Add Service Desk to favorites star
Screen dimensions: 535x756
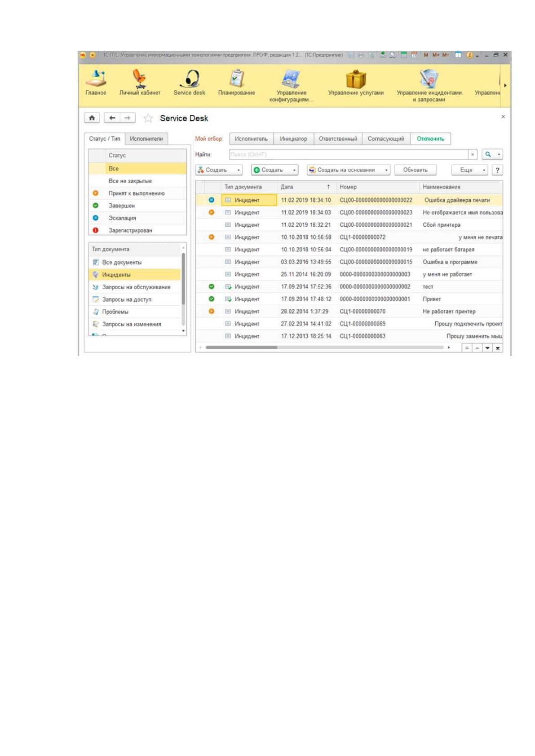tap(148, 119)
